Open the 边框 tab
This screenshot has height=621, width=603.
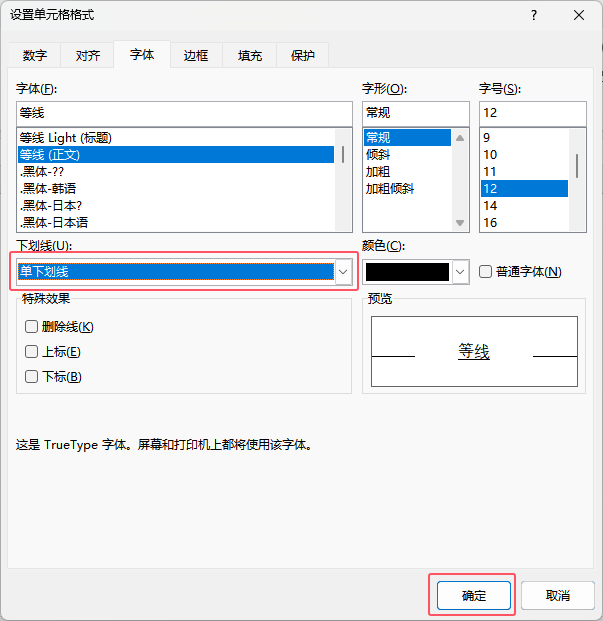(196, 55)
